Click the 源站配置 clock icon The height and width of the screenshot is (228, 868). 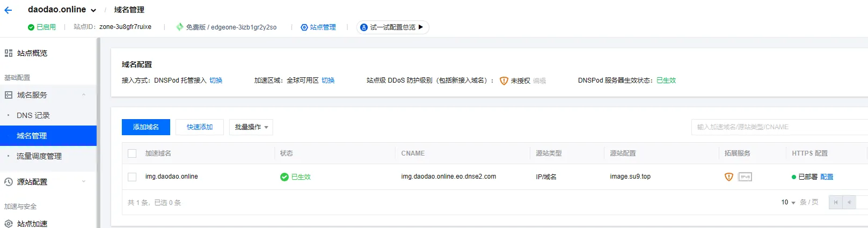click(x=9, y=182)
